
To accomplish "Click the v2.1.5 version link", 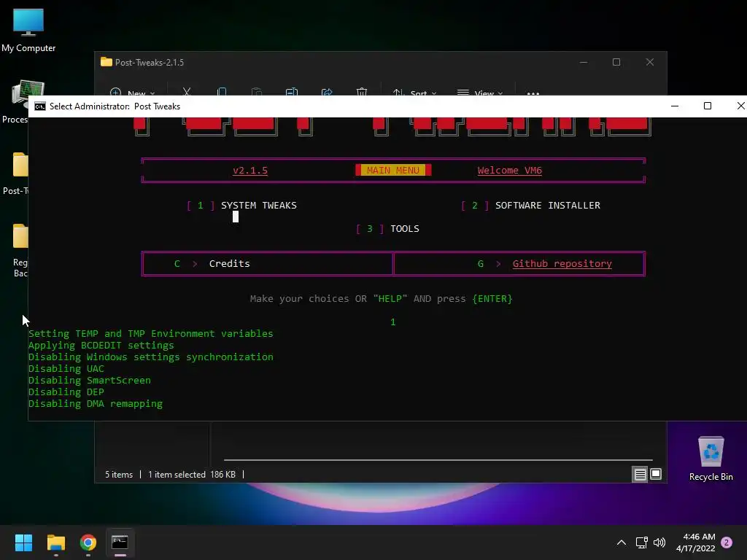I will (250, 171).
